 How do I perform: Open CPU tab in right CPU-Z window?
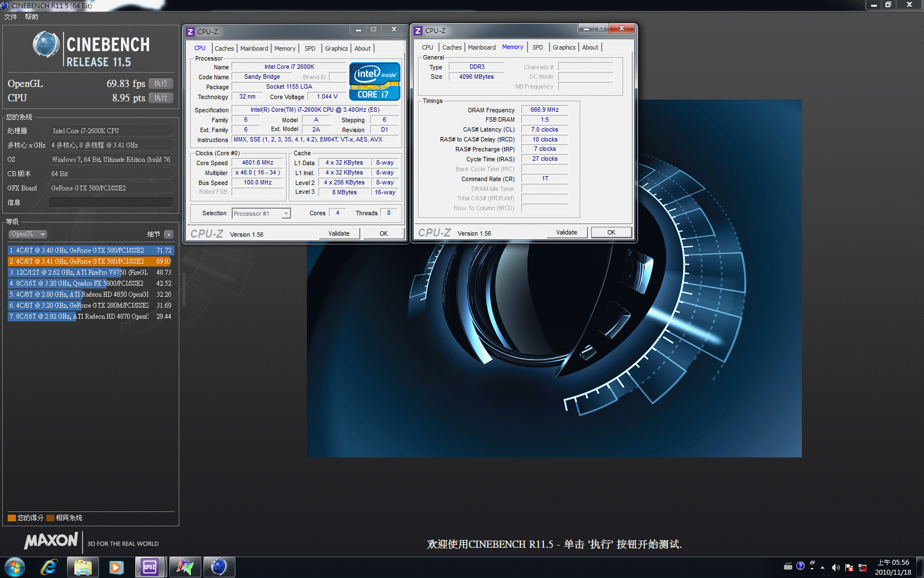tap(427, 47)
